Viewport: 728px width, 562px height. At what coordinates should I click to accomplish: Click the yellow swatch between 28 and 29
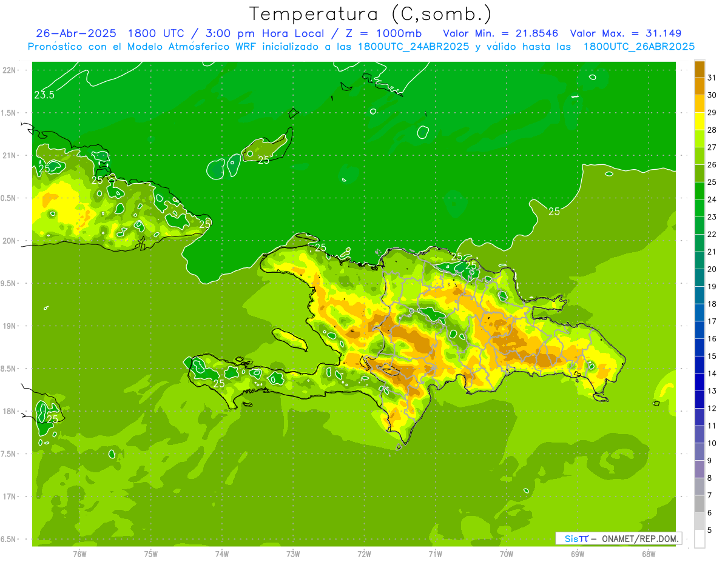click(699, 121)
